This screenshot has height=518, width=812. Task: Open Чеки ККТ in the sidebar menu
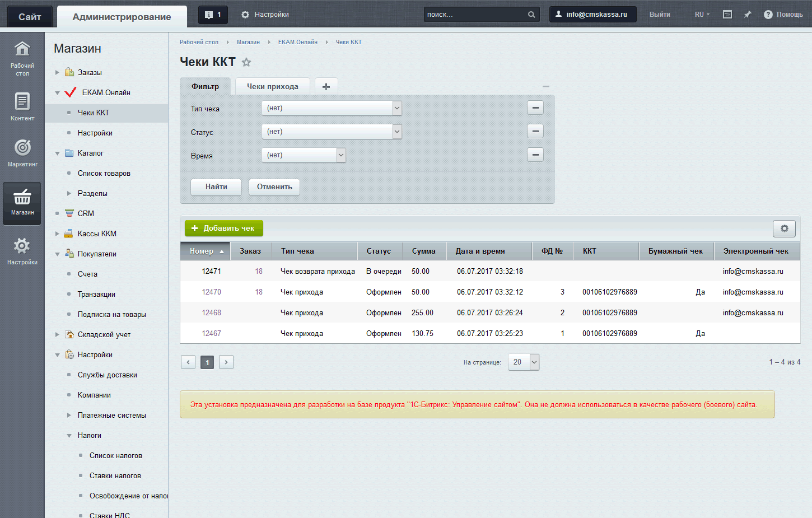(94, 113)
